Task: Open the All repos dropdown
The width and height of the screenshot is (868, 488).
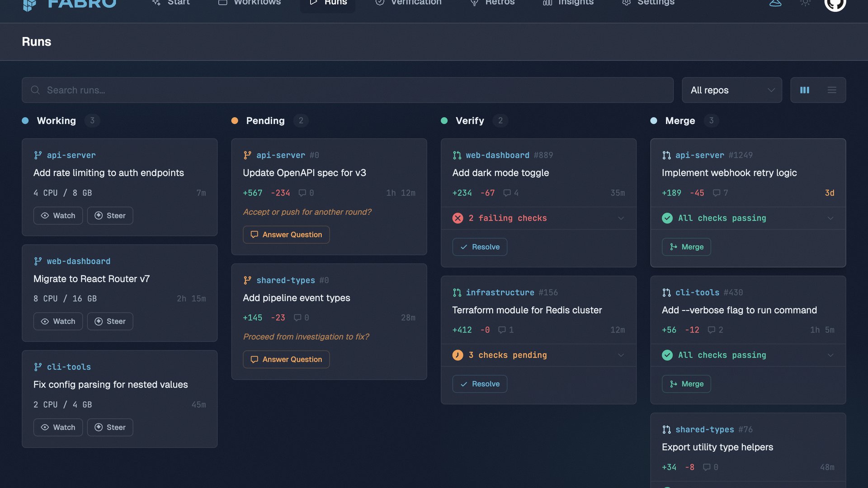Action: (731, 90)
